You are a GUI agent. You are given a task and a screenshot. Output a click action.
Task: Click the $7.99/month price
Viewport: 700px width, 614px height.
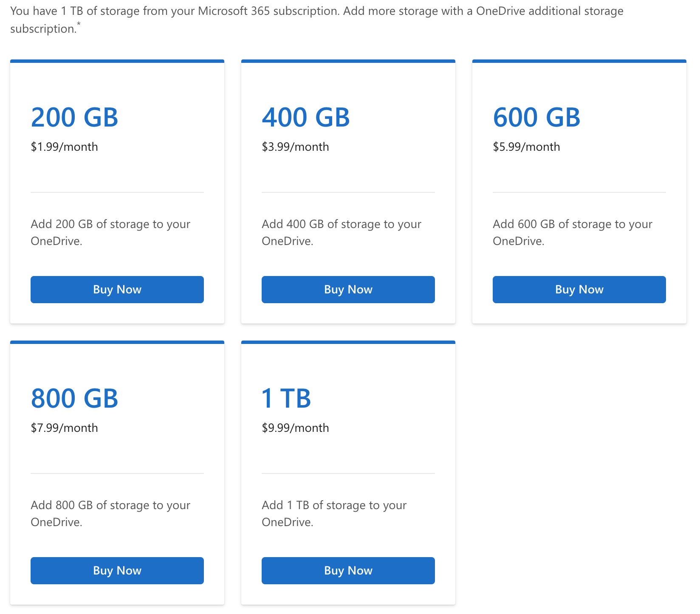point(64,428)
